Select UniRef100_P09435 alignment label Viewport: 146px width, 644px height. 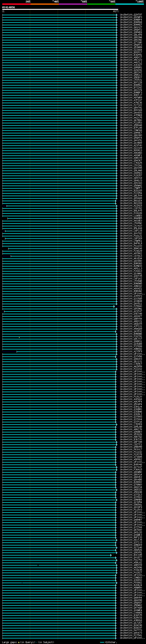point(131,570)
